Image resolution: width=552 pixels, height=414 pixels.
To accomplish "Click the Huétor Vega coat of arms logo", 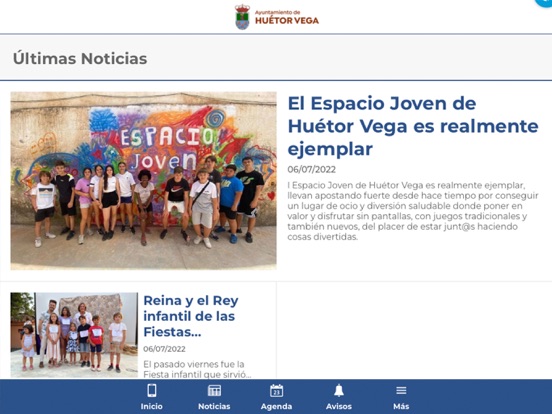I will 242,17.
